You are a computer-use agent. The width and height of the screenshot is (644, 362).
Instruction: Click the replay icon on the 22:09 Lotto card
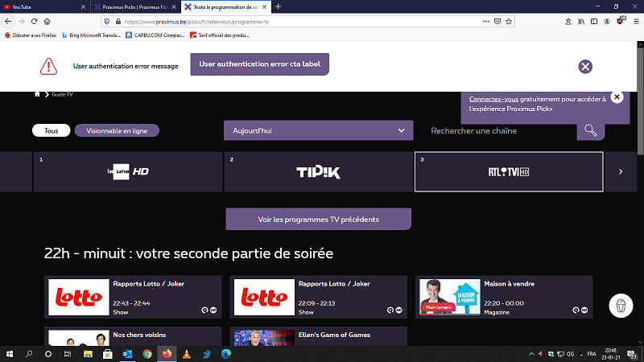[x=390, y=310]
